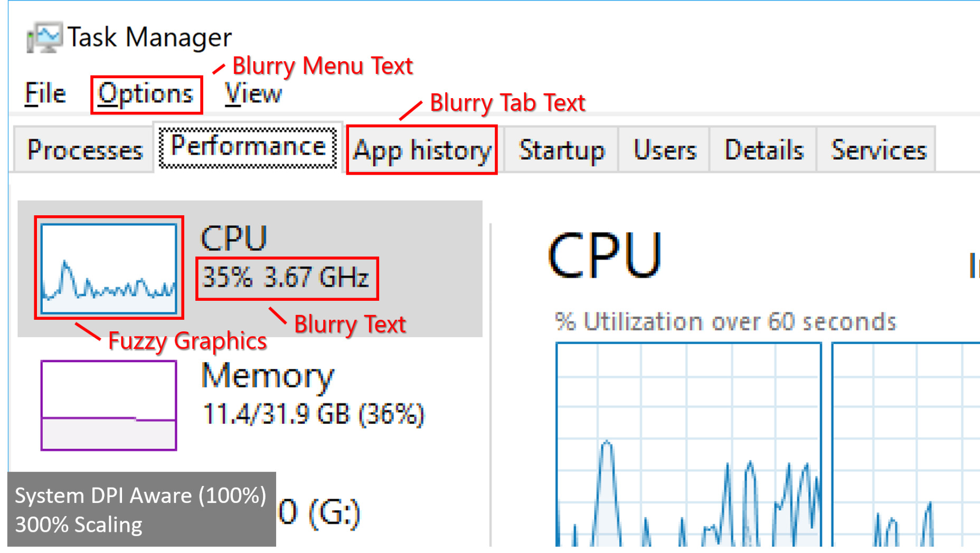Click the Memory usage graph thumbnail
The height and width of the screenshot is (553, 980).
(x=109, y=405)
